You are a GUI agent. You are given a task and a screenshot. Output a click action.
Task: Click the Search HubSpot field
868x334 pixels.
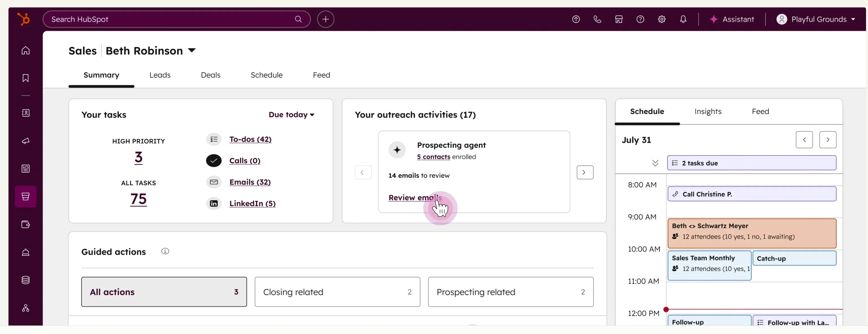[177, 19]
